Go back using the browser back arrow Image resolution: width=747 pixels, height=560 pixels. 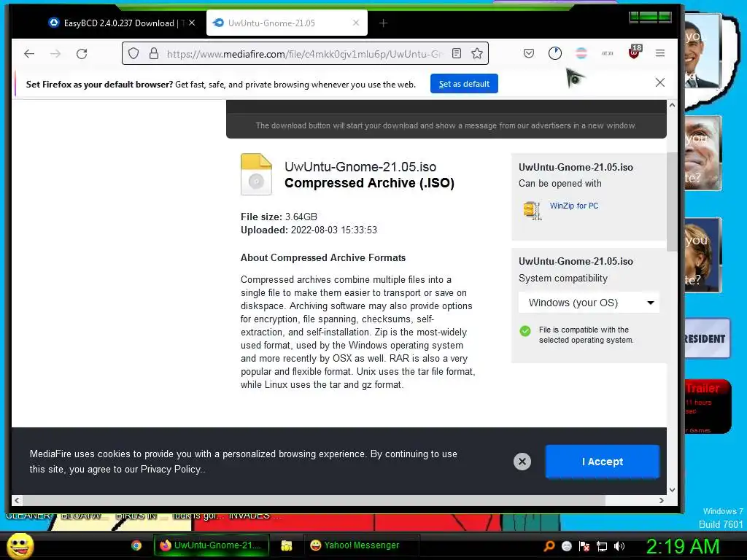pyautogui.click(x=29, y=54)
